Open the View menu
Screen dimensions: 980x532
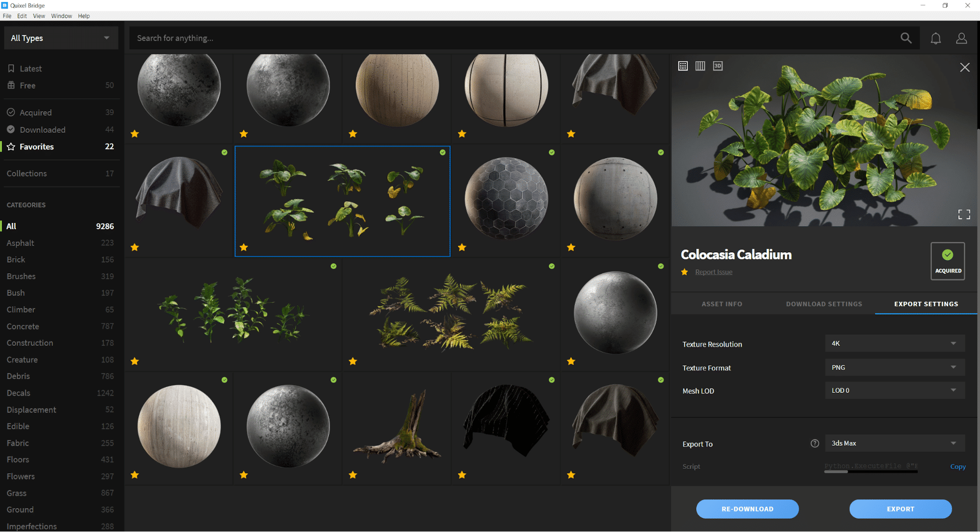coord(39,16)
